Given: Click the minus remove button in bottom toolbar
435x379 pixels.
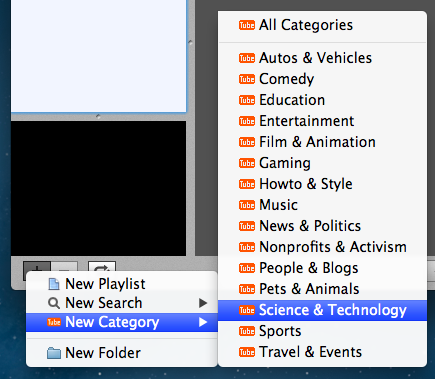Looking at the screenshot, I should point(65,267).
